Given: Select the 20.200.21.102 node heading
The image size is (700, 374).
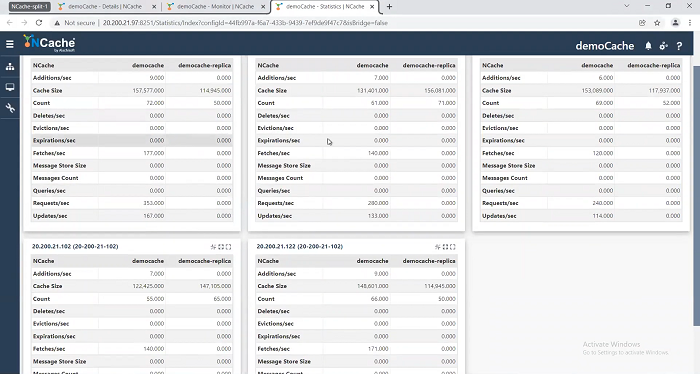Looking at the screenshot, I should (75, 246).
